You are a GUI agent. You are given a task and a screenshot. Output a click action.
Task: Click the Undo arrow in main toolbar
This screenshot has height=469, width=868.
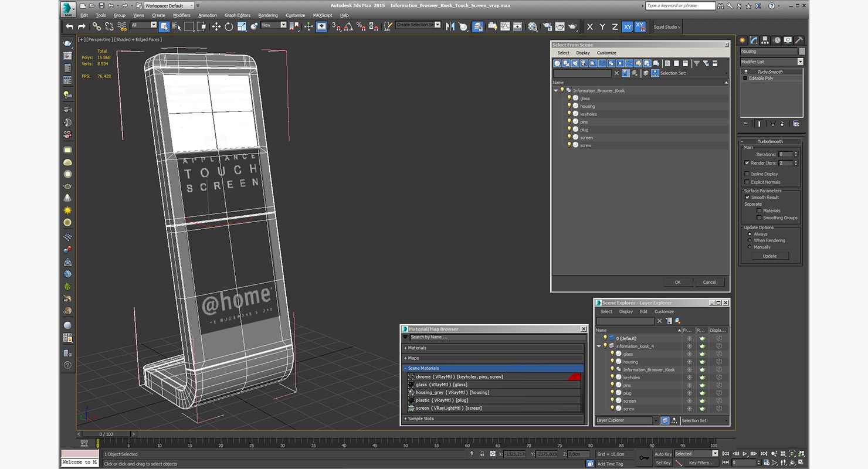(70, 26)
